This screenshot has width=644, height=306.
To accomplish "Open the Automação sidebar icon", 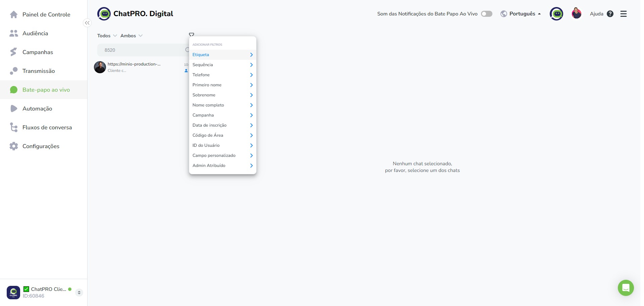I will click(14, 108).
